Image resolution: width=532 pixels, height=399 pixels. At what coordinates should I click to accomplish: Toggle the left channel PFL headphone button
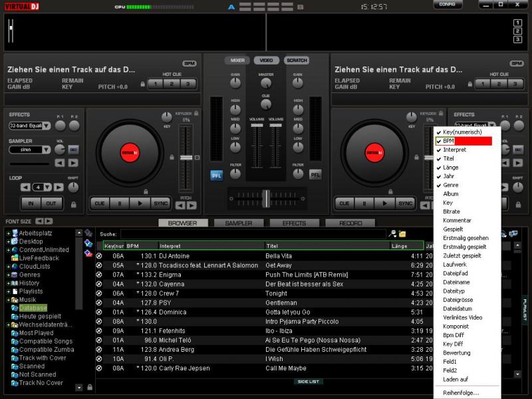coord(216,175)
